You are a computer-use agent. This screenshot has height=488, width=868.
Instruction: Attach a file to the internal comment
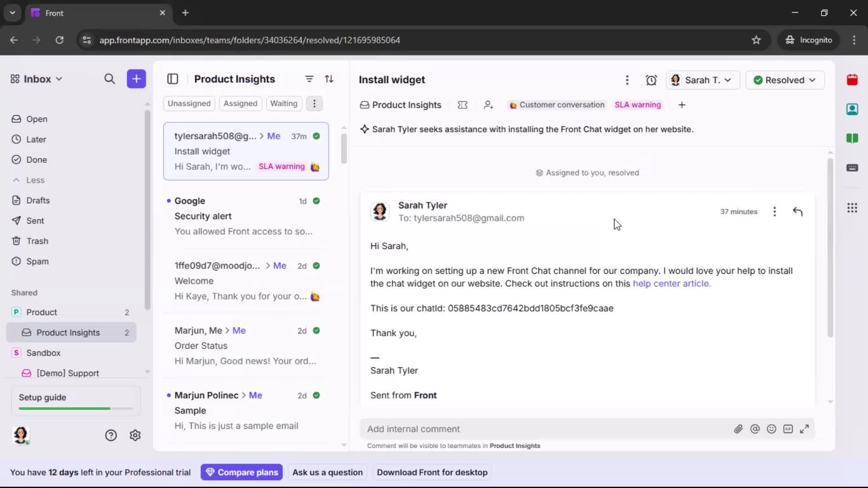point(739,429)
